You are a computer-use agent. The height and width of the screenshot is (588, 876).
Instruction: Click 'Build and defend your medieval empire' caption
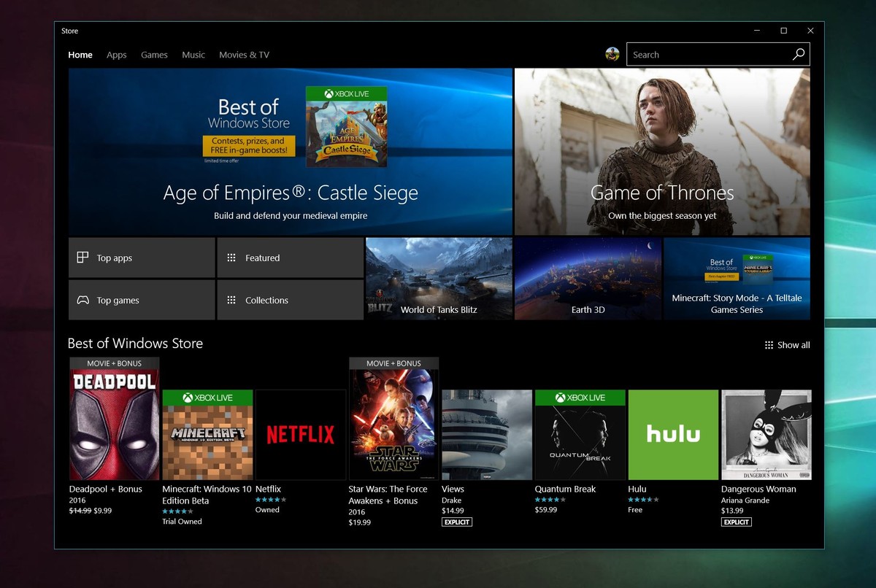point(291,216)
